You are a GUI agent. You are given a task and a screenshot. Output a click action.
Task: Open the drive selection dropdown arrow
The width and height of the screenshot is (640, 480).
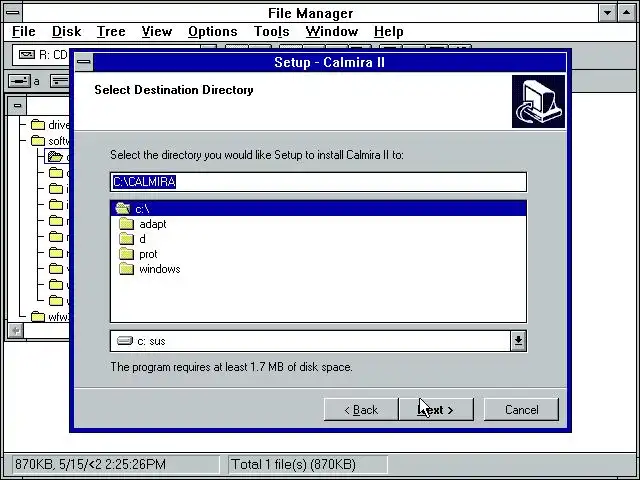coord(518,341)
